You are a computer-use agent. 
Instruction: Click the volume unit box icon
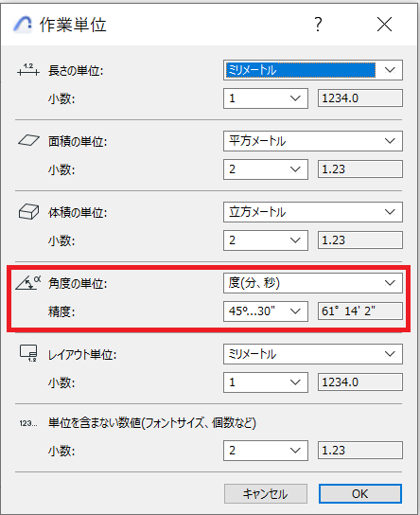tap(29, 211)
